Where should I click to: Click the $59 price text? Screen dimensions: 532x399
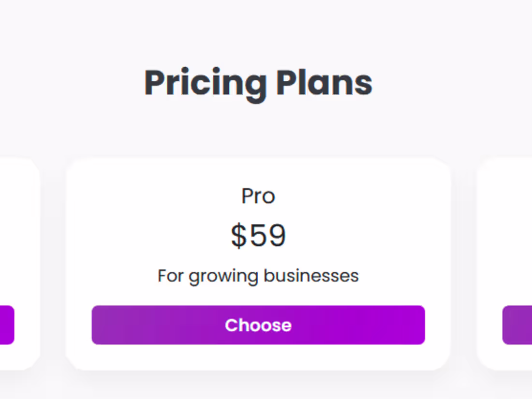pos(258,236)
